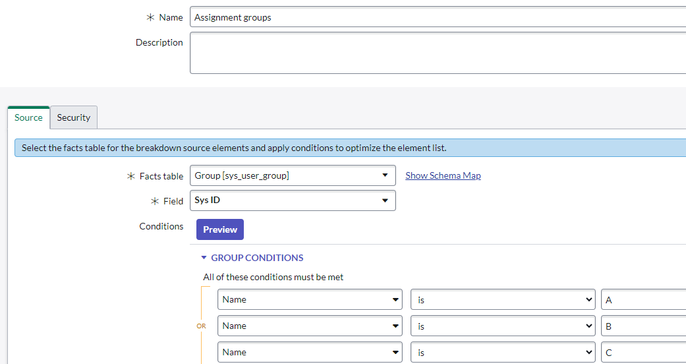Open the Facts table dropdown
Screen dimensions: 686x364
click(293, 175)
